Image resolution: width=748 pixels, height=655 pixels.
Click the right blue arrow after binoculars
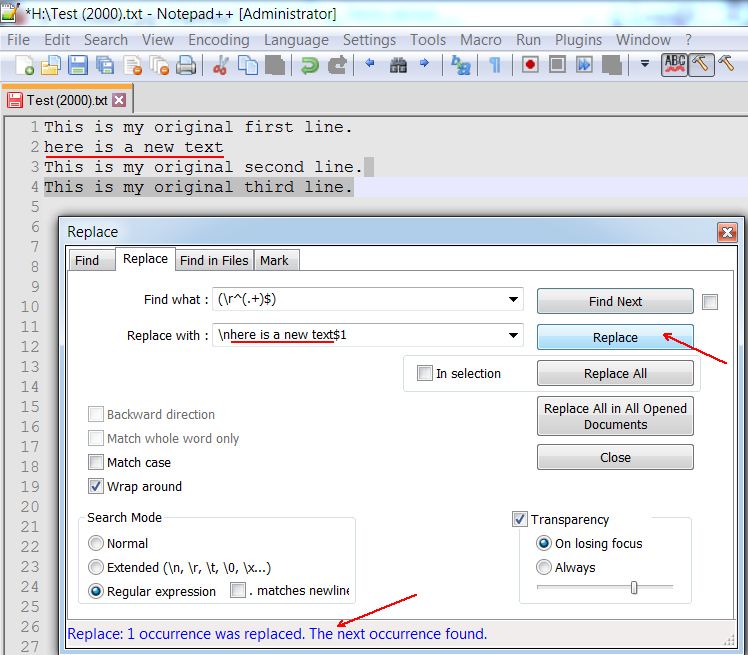click(424, 63)
